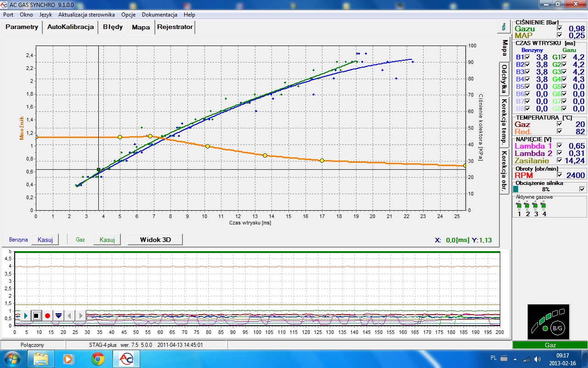Show hidden system tray icons
This screenshot has height=368, width=588.
point(516,359)
